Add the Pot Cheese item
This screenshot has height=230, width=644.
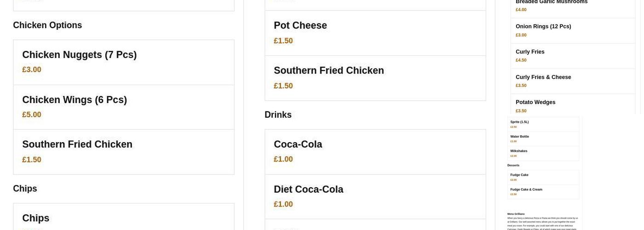coord(375,33)
